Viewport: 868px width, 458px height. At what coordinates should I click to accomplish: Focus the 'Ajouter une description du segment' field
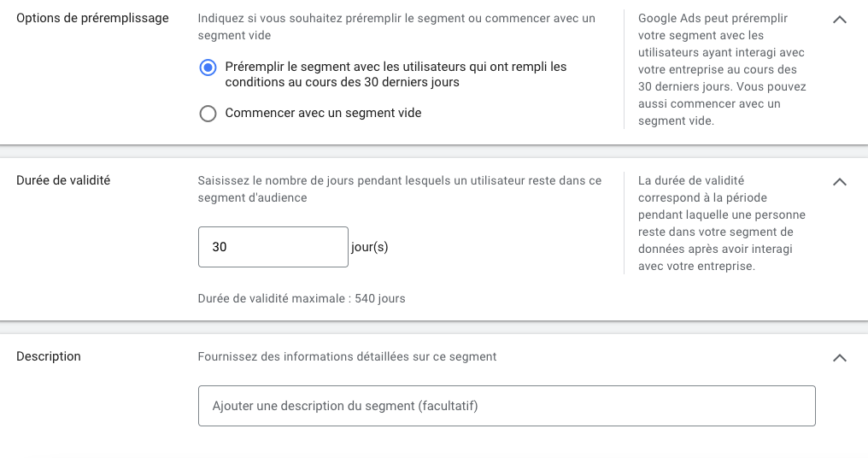(x=507, y=406)
